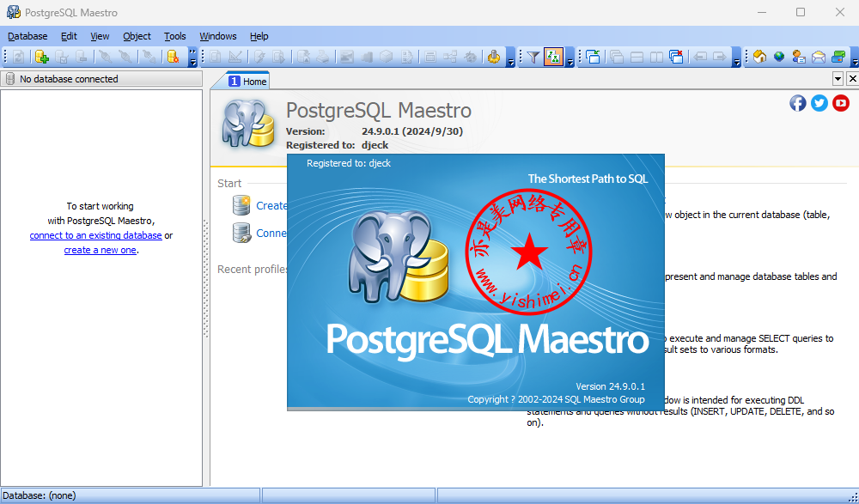The height and width of the screenshot is (504, 859).
Task: Open the View menu
Action: point(100,36)
